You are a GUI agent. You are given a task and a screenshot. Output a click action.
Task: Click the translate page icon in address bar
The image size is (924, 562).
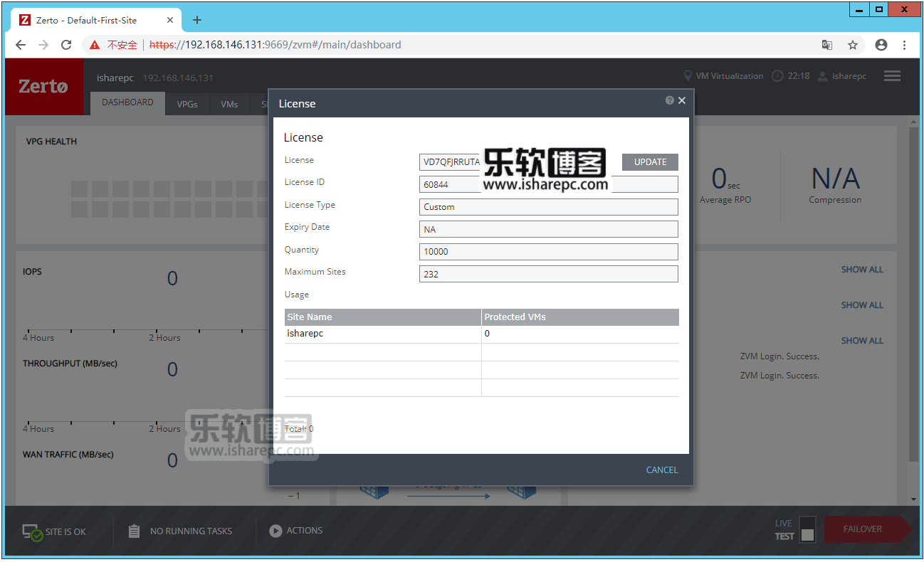click(827, 45)
